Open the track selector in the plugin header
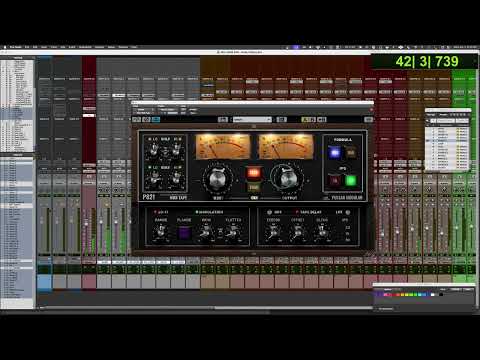This screenshot has width=480, height=360. pos(143,110)
